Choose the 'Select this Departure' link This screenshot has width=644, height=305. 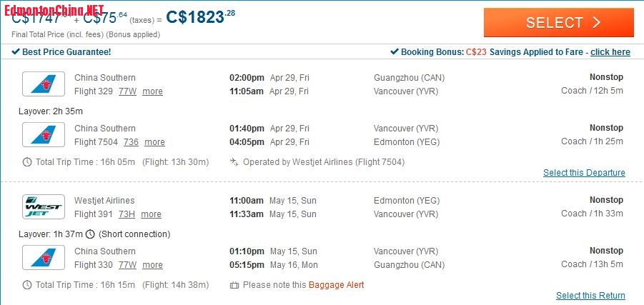584,173
